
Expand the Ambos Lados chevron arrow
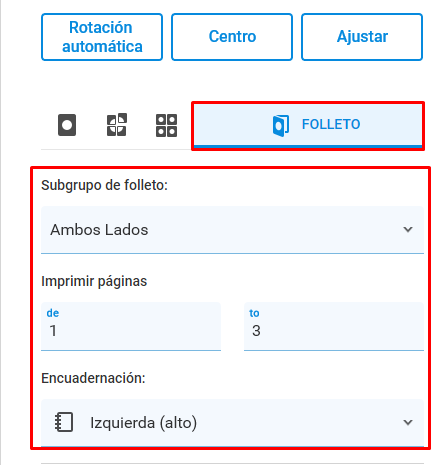tap(408, 229)
